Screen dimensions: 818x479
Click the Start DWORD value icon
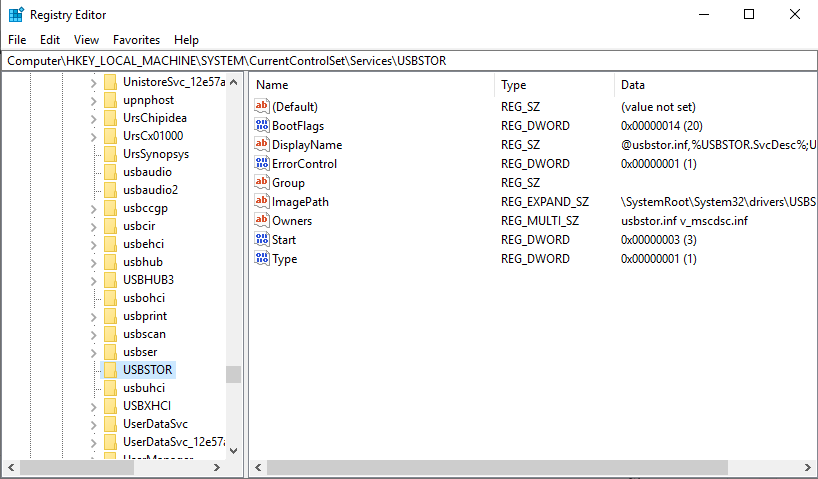click(x=263, y=240)
